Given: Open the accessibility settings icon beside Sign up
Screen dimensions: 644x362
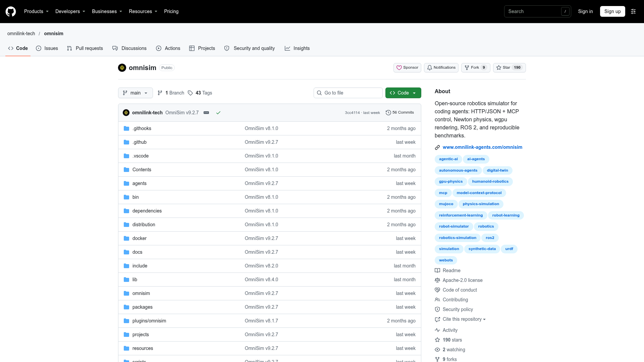Looking at the screenshot, I should 633,11.
